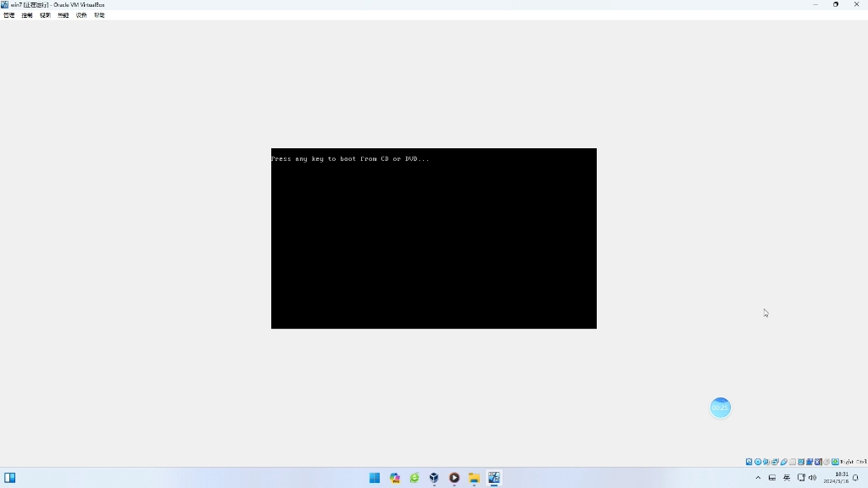Open Oracle VirtualBox Manager from the taskbar
This screenshot has width=868, height=488.
434,478
